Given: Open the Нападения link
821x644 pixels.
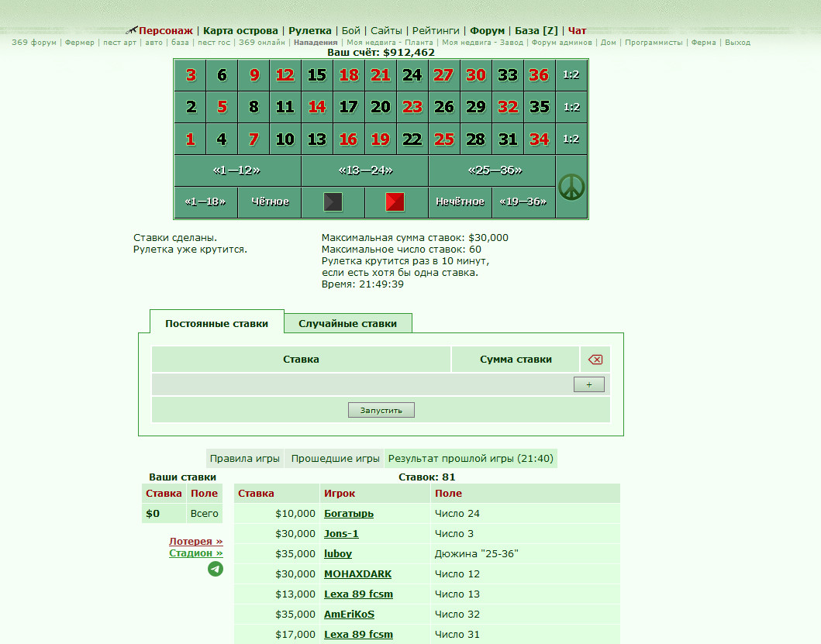Looking at the screenshot, I should 316,43.
